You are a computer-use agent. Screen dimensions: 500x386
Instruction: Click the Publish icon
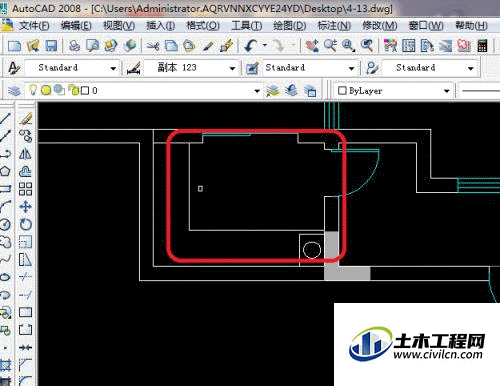[x=111, y=46]
